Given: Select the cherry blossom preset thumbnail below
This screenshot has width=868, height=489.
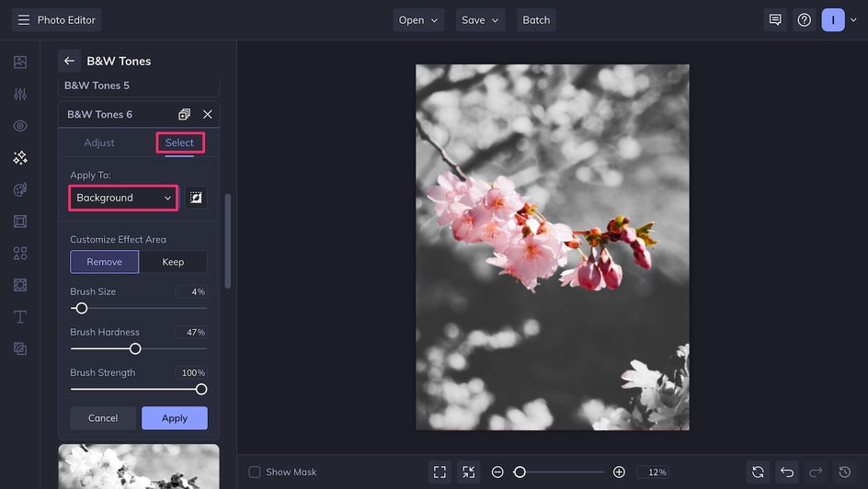Looking at the screenshot, I should point(139,466).
